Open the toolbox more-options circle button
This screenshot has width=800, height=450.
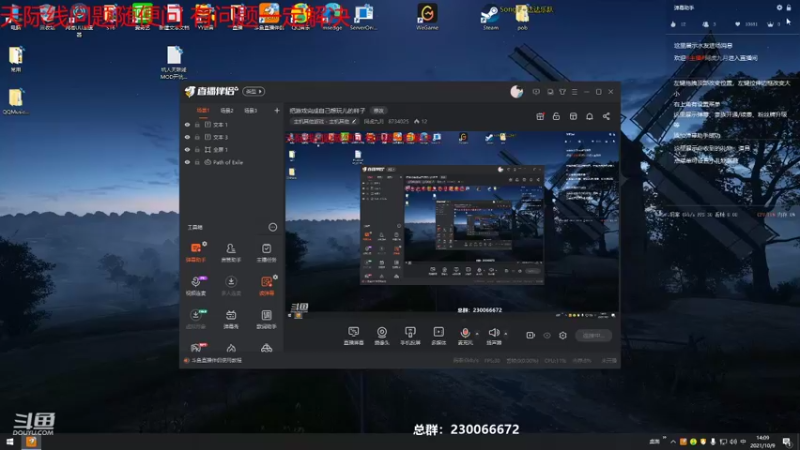click(x=273, y=227)
